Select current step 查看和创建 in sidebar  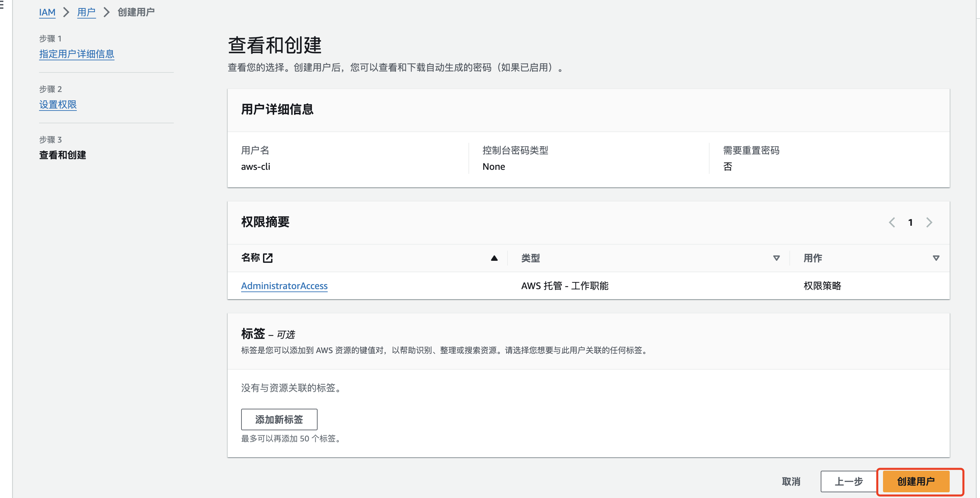[x=62, y=155]
